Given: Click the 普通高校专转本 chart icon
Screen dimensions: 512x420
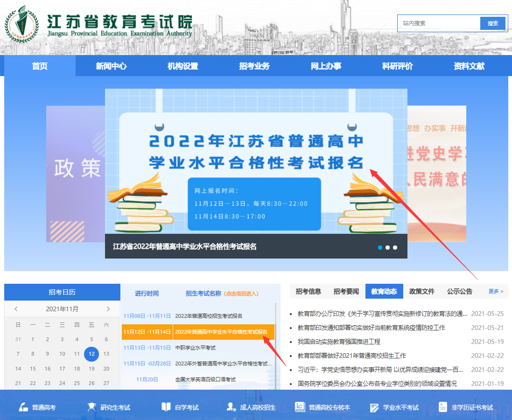Looking at the screenshot, I should pos(300,407).
